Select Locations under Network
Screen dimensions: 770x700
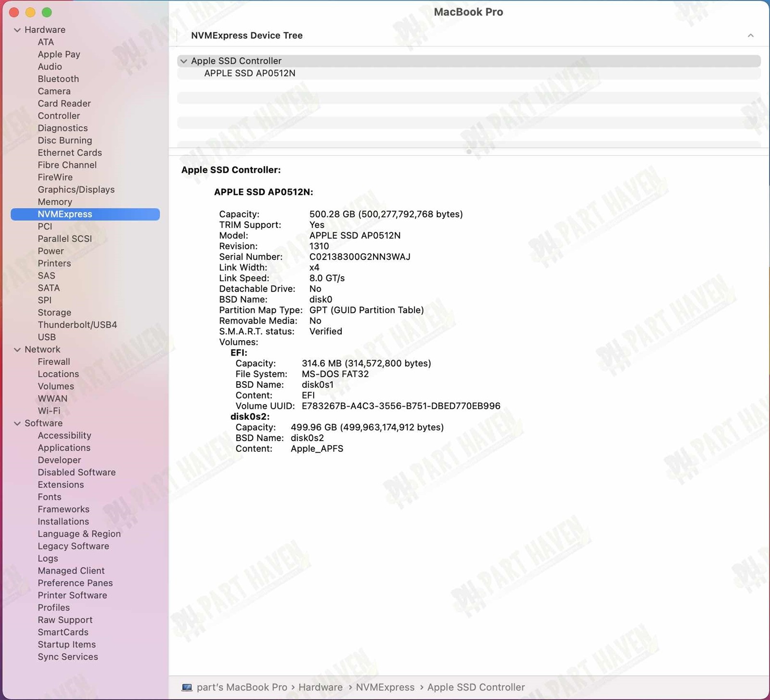click(58, 374)
